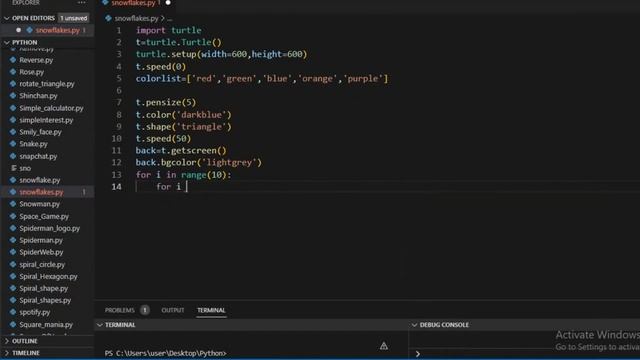This screenshot has height=360, width=640.
Task: Open snapchat.py file
Action: point(38,156)
